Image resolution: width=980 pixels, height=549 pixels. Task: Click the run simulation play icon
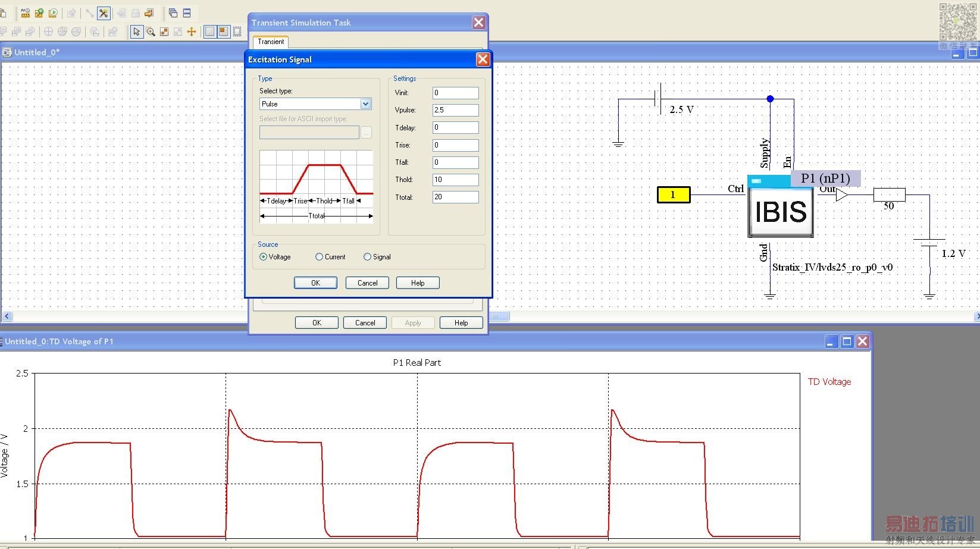point(54,13)
